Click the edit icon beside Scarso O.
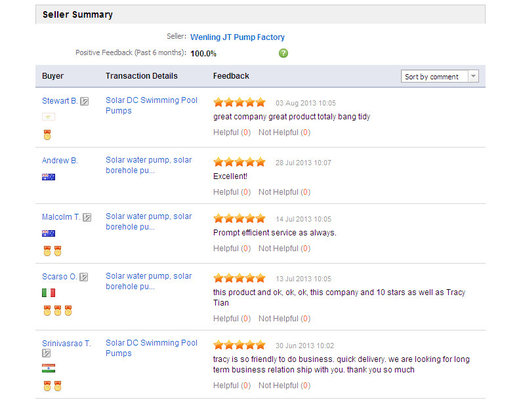The image size is (521, 400). coord(84,277)
